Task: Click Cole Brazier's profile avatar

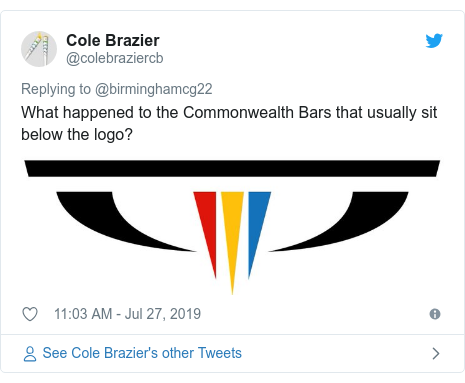Action: [39, 49]
